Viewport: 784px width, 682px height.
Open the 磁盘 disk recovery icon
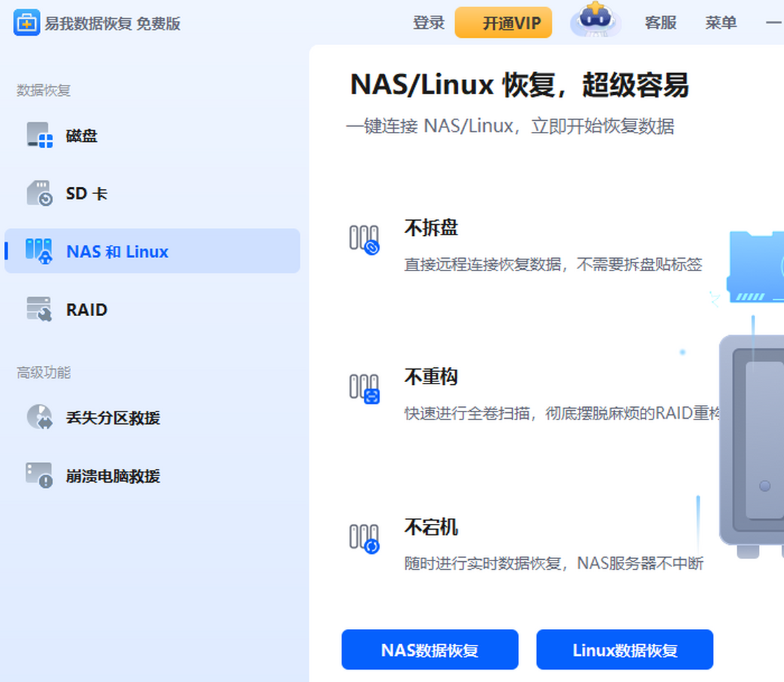pos(40,135)
